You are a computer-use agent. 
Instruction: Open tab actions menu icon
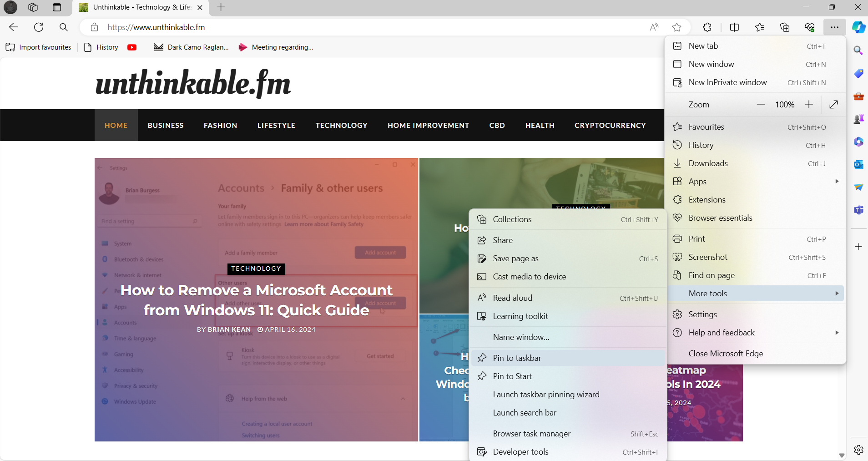click(57, 7)
